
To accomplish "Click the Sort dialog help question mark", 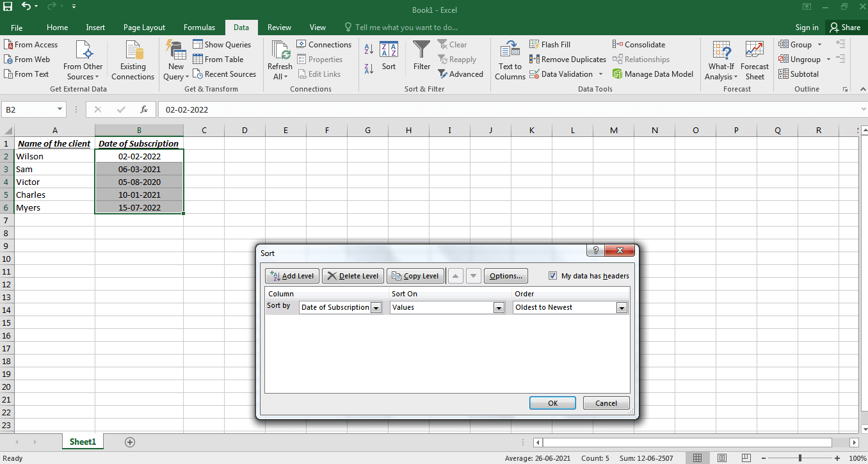I will click(x=596, y=251).
